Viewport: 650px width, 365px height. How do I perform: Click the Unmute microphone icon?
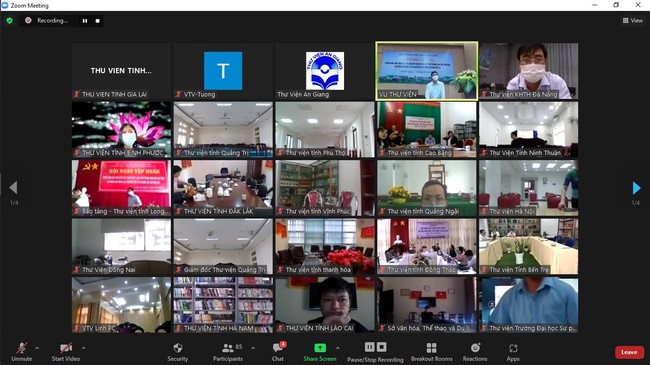coord(22,348)
